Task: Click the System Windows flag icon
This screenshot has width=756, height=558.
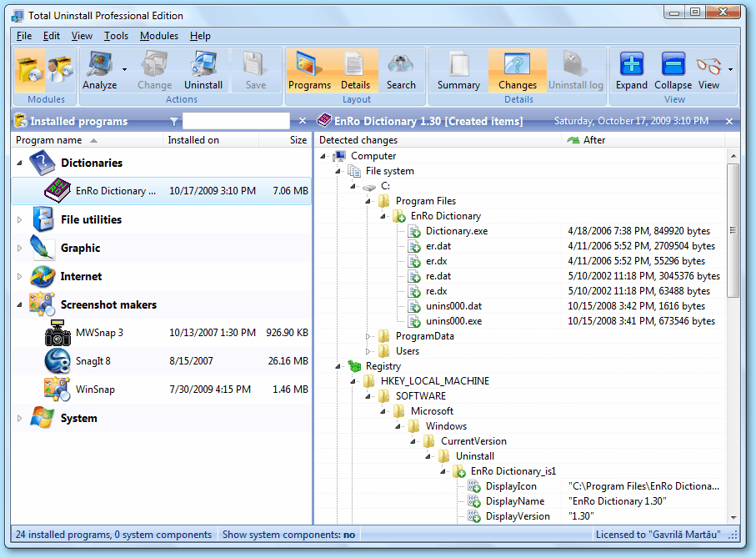Action: (x=42, y=418)
